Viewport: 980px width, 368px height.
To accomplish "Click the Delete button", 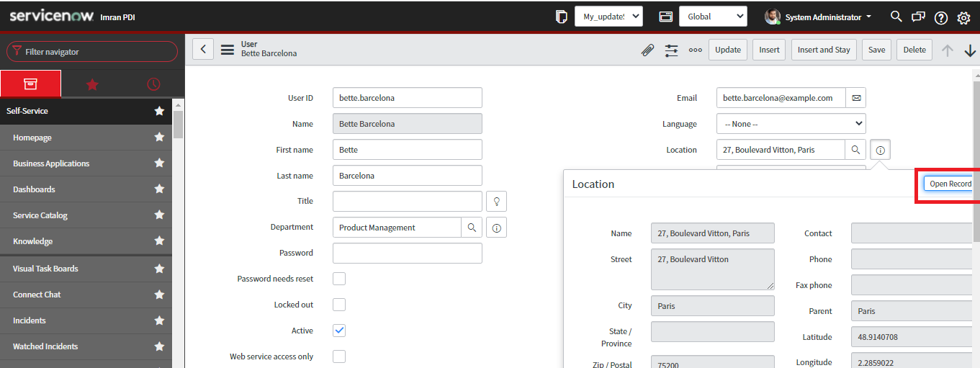I will 914,50.
